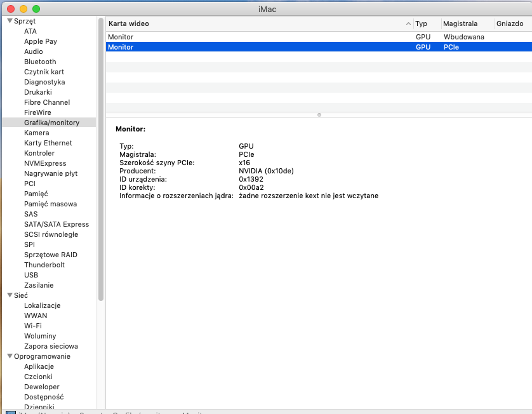This screenshot has width=532, height=414.
Task: Open Apple Pay hardware info
Action: coord(41,41)
